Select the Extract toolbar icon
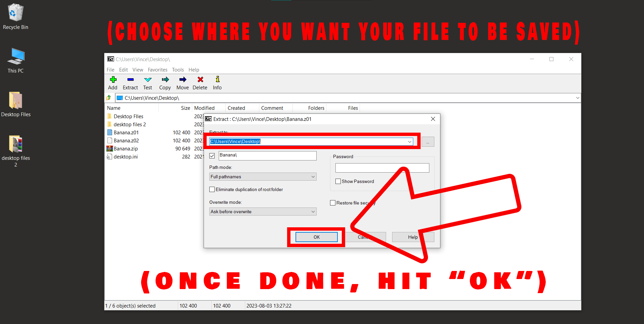The width and height of the screenshot is (644, 324). (x=130, y=83)
